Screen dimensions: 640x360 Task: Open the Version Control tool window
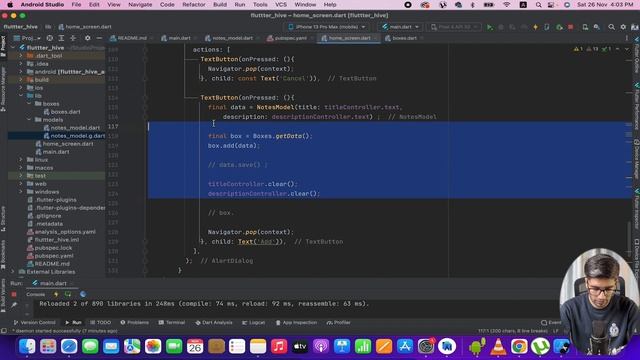35,322
